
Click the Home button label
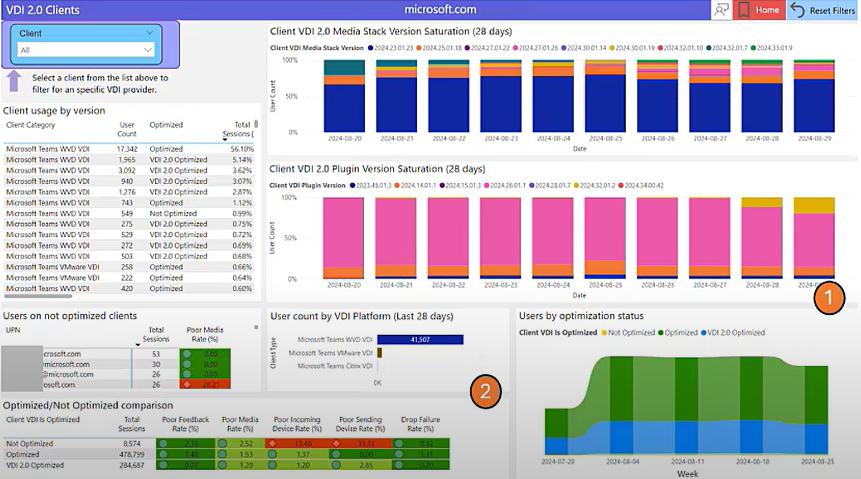[x=768, y=10]
